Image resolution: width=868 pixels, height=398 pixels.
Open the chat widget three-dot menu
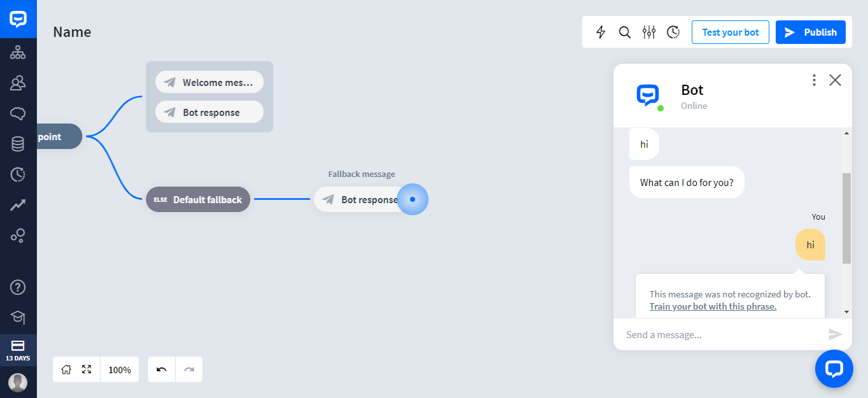click(814, 80)
